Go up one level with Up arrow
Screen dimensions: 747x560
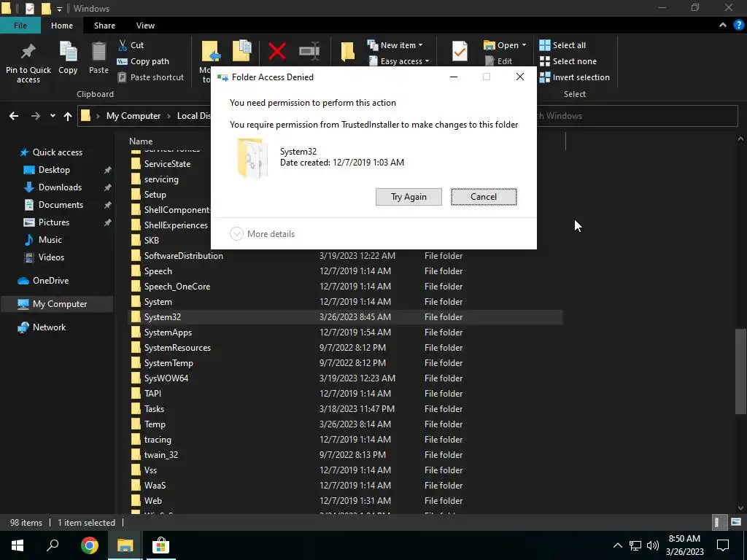click(x=68, y=116)
